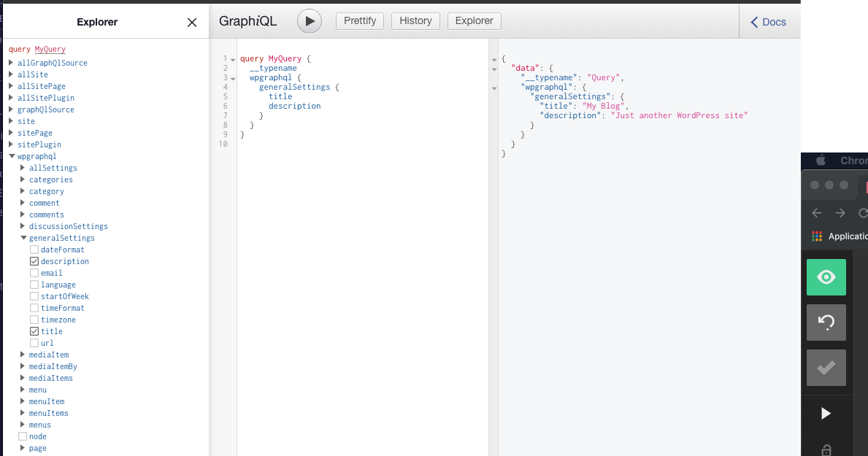Enable the email field checkbox
868x456 pixels.
click(x=34, y=273)
